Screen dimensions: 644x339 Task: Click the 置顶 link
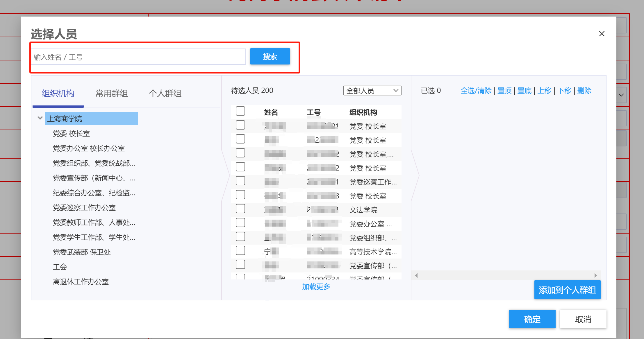(504, 91)
